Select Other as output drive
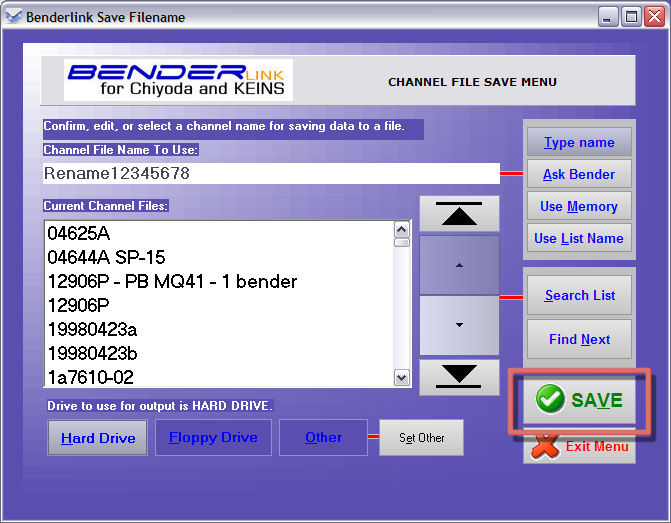Image resolution: width=671 pixels, height=523 pixels. [323, 438]
